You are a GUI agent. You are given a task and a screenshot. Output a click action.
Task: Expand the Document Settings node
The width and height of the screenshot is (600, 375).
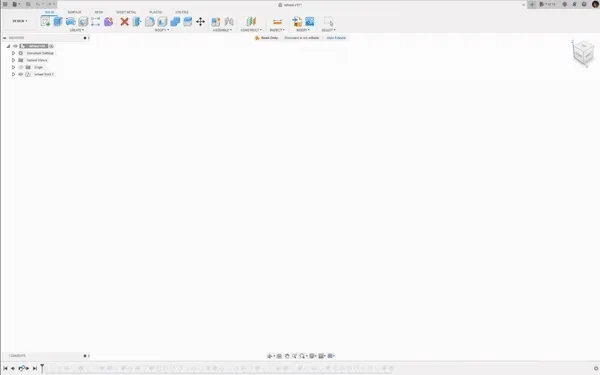point(13,53)
